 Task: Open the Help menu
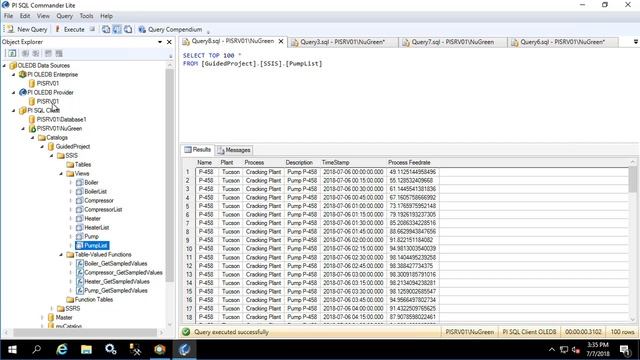pos(107,16)
